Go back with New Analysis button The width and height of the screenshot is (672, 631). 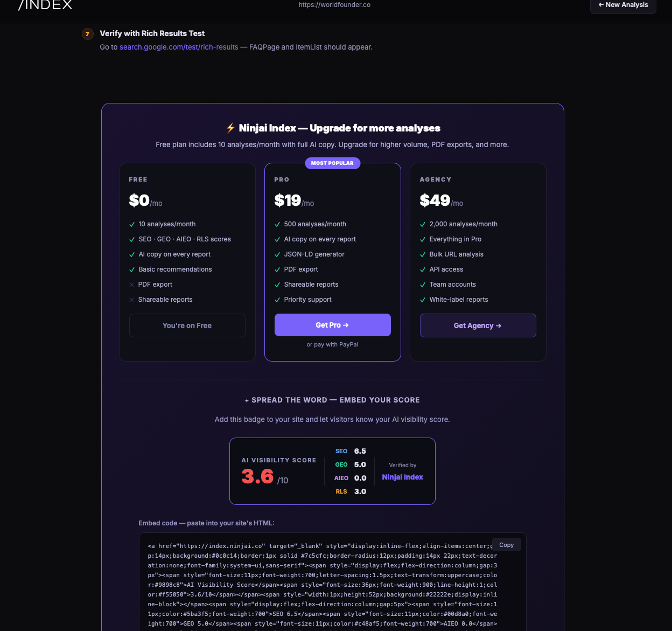click(x=623, y=5)
